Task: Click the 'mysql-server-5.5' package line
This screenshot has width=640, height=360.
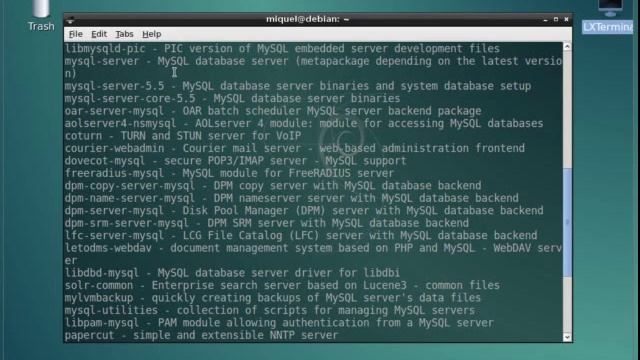Action: pos(298,86)
